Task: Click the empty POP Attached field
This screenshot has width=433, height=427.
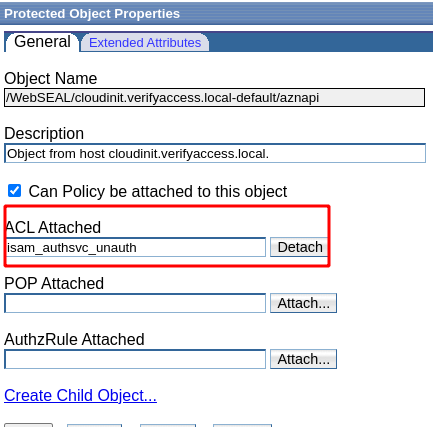Action: (x=135, y=303)
